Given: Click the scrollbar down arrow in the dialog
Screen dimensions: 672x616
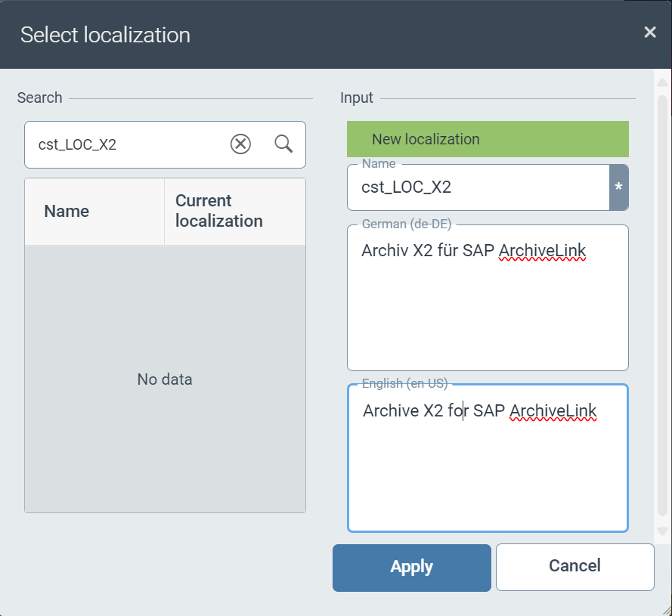Looking at the screenshot, I should (662, 531).
